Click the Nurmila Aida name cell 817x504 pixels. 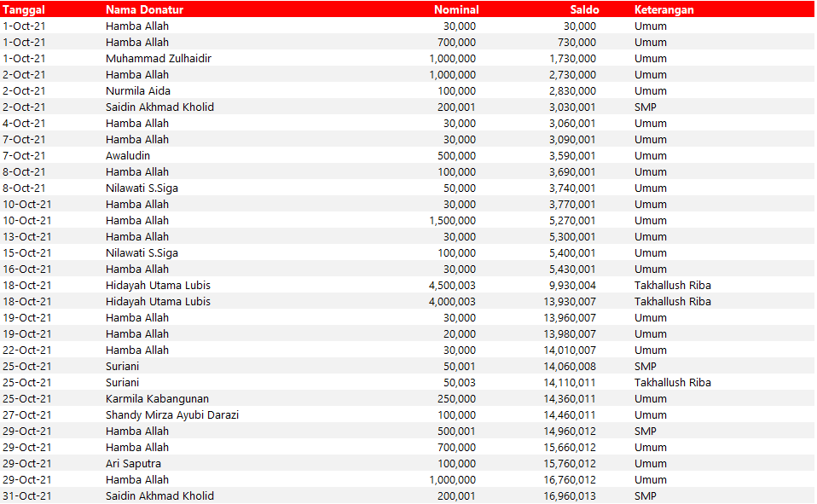pos(138,91)
